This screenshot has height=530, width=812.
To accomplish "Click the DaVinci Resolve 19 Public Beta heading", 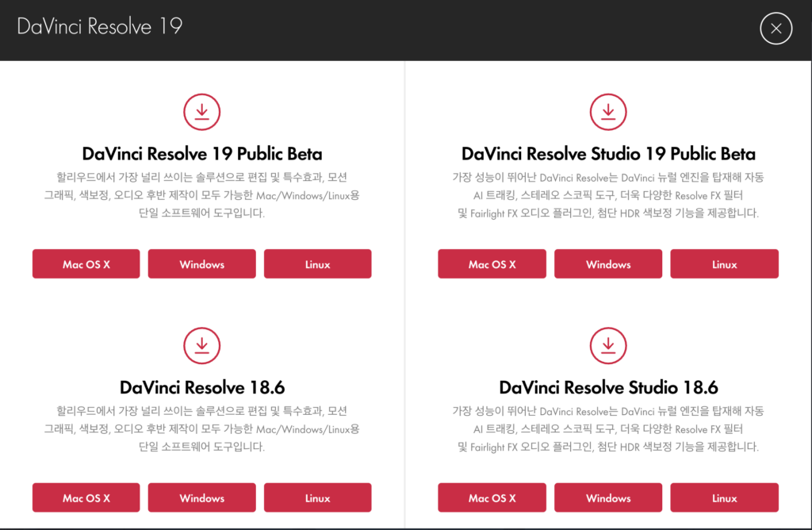I will coord(202,154).
